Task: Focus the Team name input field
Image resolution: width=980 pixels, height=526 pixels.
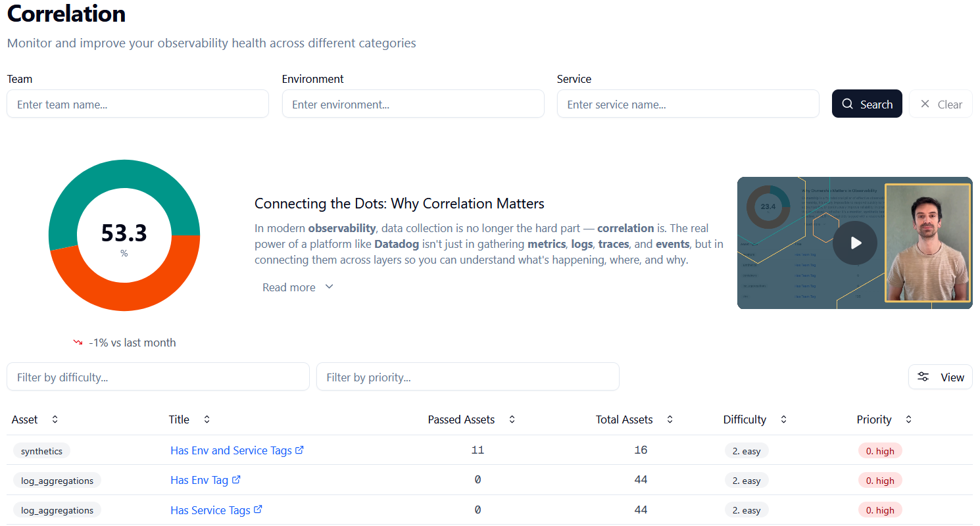Action: (137, 104)
